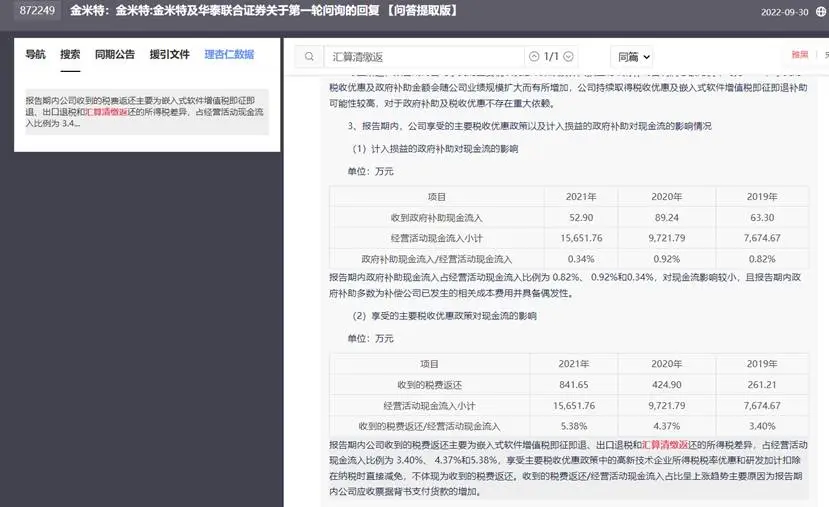Open the search result snippet in sidebar
Screen dimensions: 829x507
pyautogui.click(x=146, y=112)
